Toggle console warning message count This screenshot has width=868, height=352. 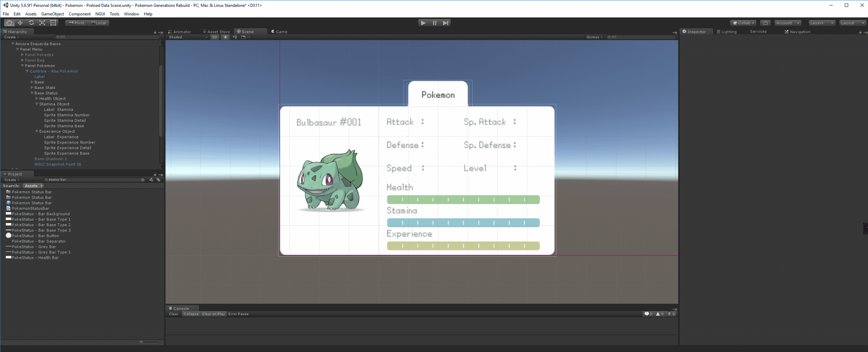pyautogui.click(x=660, y=314)
